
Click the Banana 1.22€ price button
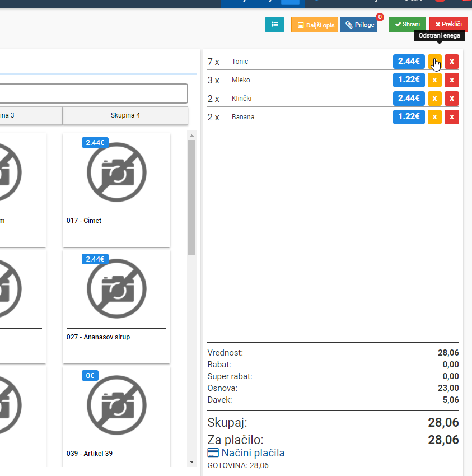(x=409, y=117)
